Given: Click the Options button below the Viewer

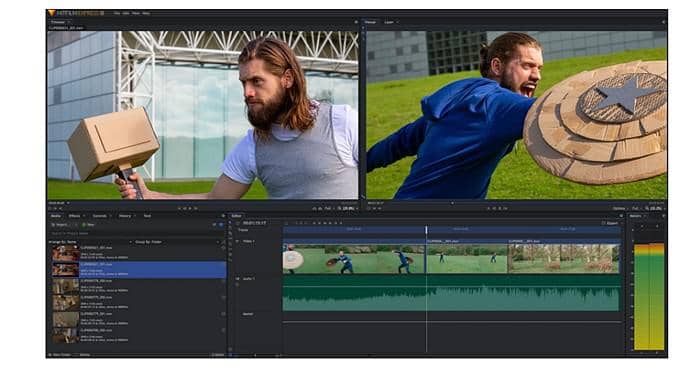Looking at the screenshot, I should [619, 208].
